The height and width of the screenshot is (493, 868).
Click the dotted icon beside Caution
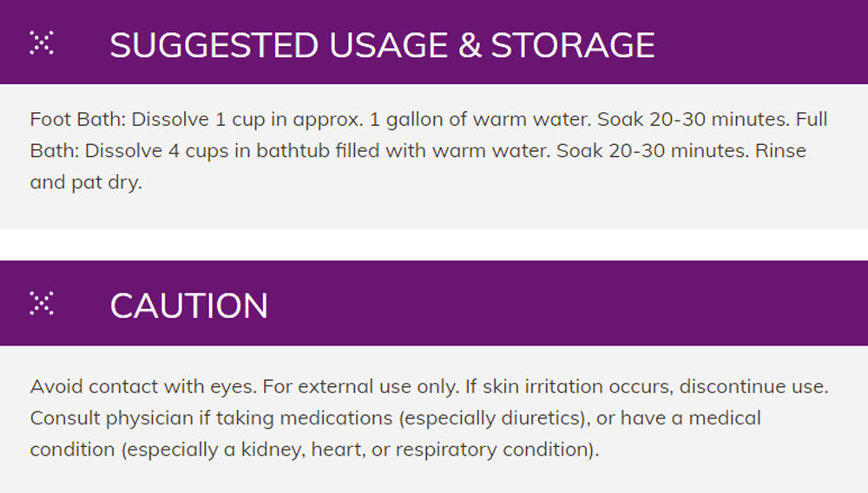[x=42, y=303]
